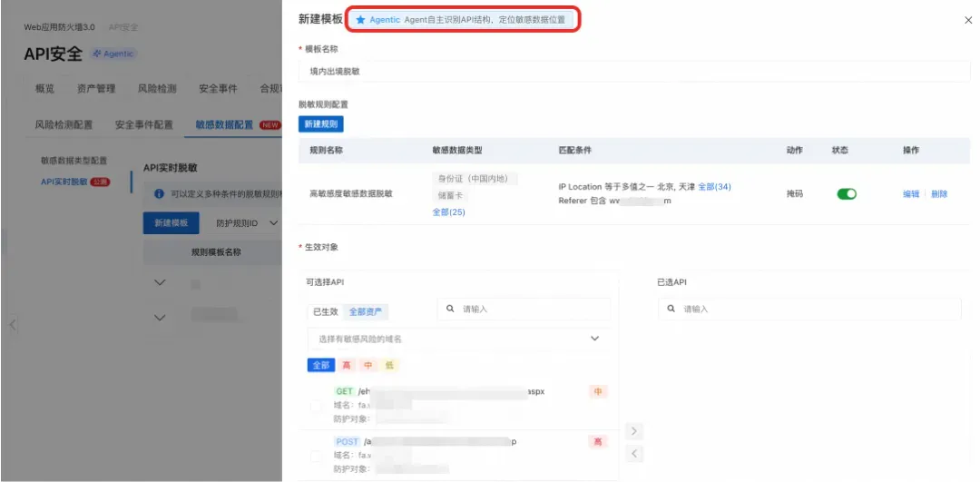Move API back with the < arrow

pyautogui.click(x=634, y=454)
